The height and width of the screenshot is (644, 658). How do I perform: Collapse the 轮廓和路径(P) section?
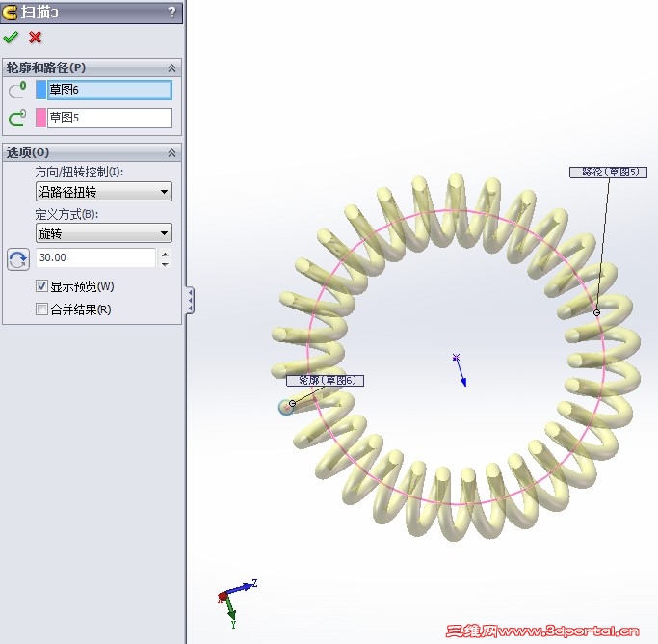point(171,68)
